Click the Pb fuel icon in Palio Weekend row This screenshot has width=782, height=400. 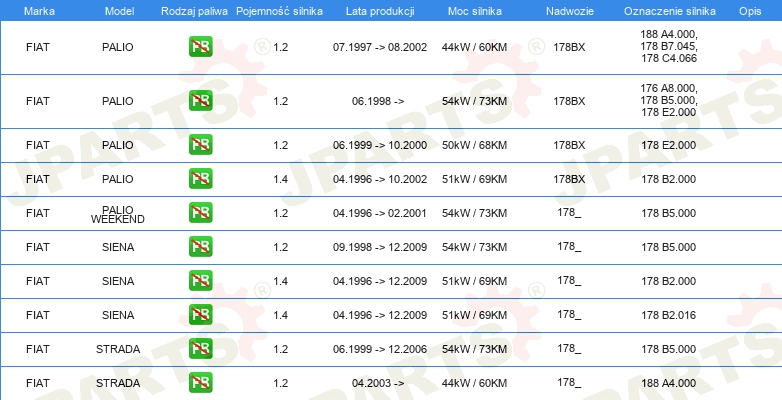(200, 212)
